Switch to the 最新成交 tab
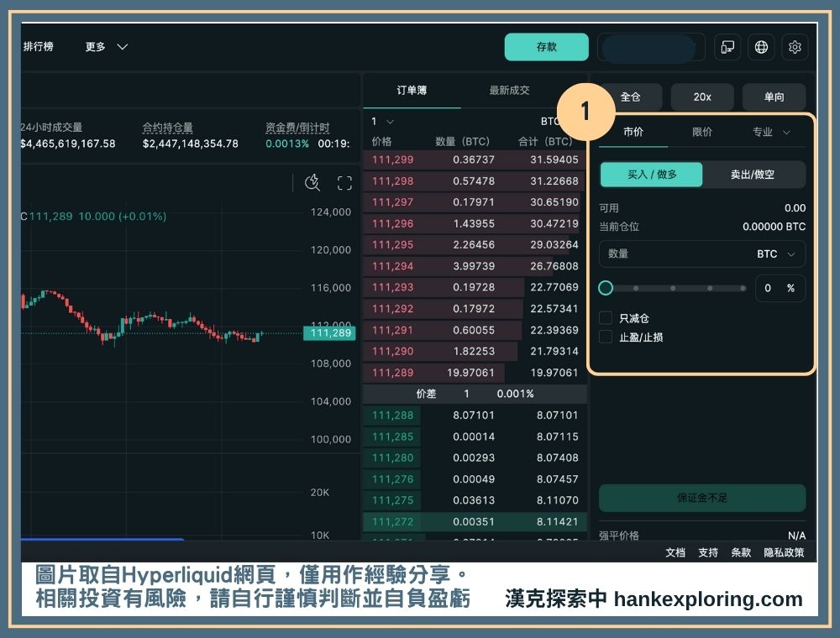The height and width of the screenshot is (638, 840). [509, 91]
